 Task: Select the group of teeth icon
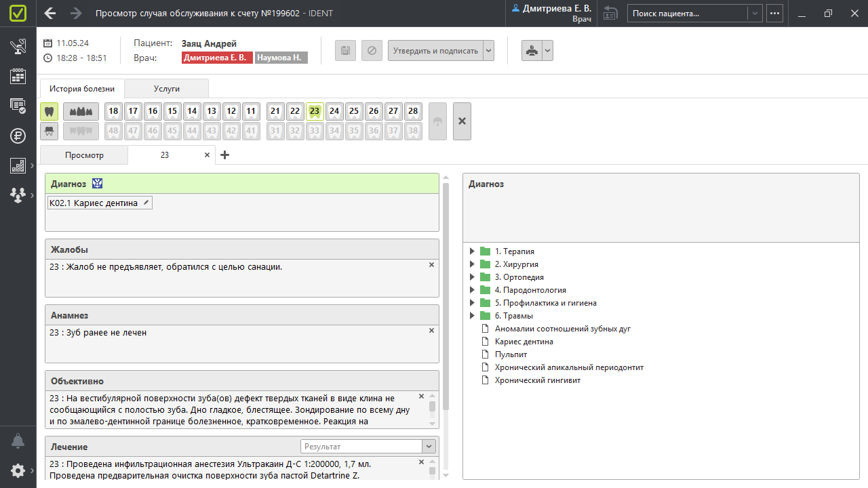tap(81, 111)
